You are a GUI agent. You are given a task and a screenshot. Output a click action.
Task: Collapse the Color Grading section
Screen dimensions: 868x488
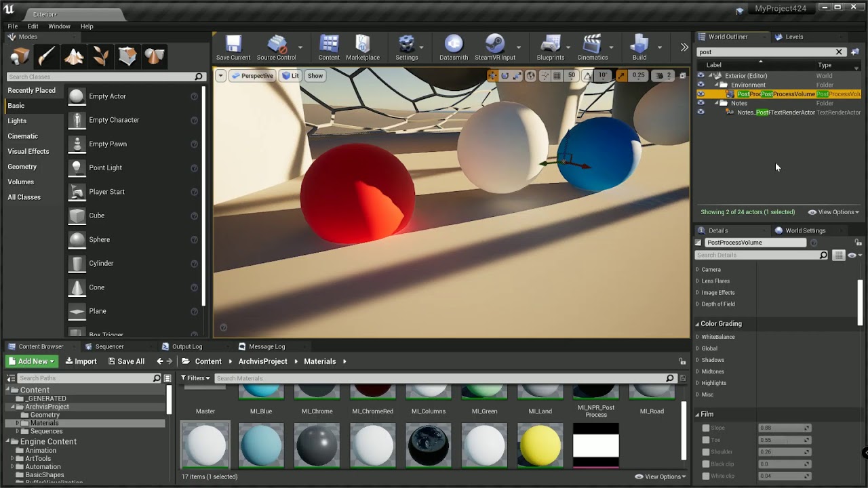click(x=697, y=324)
